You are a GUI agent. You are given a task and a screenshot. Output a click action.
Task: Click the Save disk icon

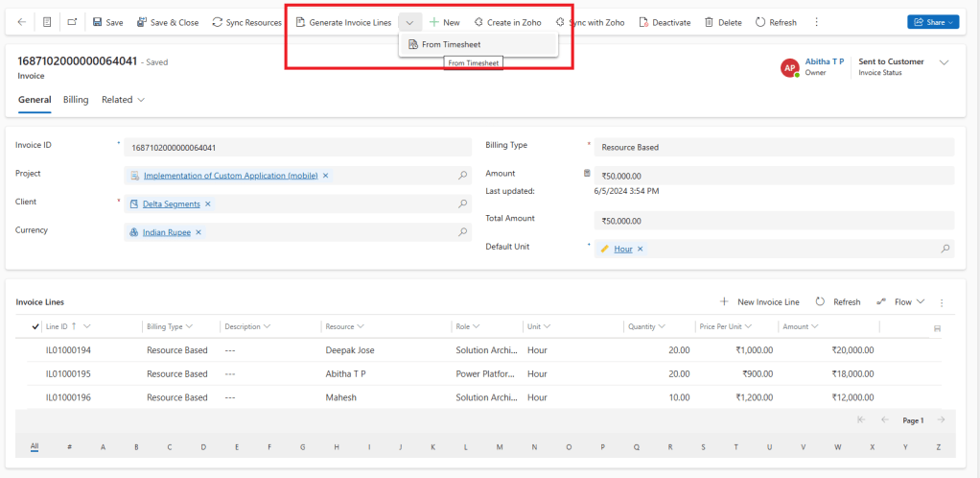(98, 22)
